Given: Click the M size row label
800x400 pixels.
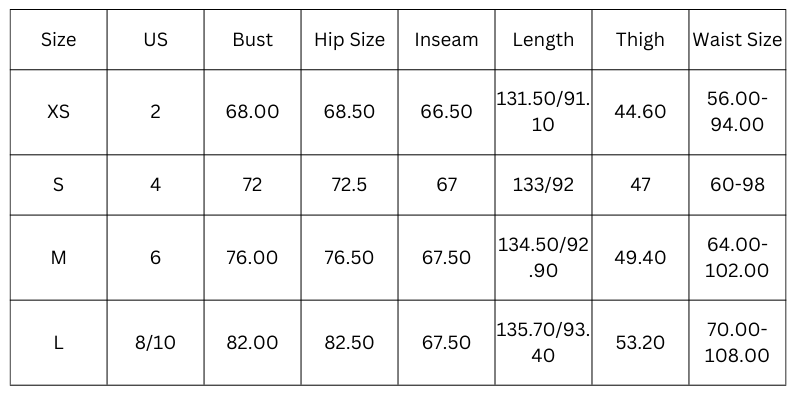Looking at the screenshot, I should click(58, 258).
